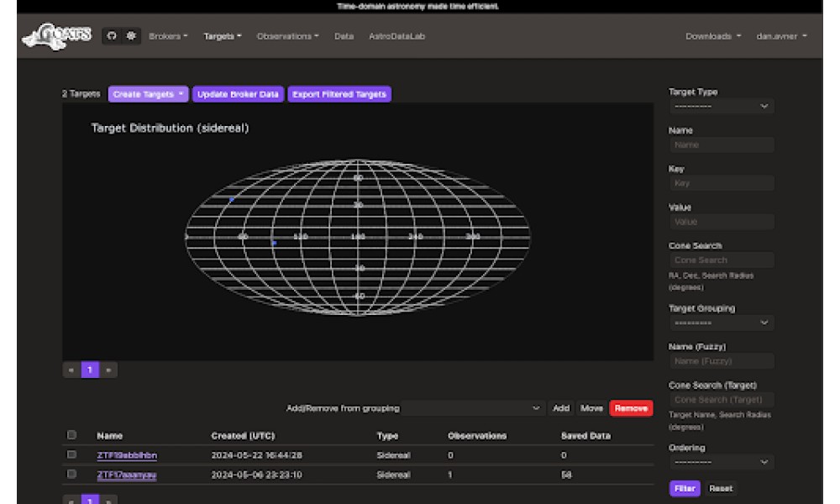Click the Target Distribution (sidereal) title

click(x=170, y=128)
